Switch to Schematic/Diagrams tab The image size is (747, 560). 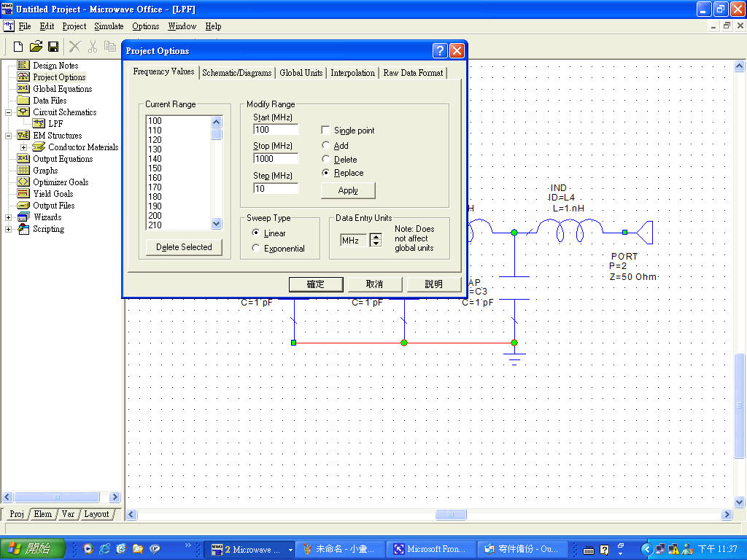[x=237, y=73]
